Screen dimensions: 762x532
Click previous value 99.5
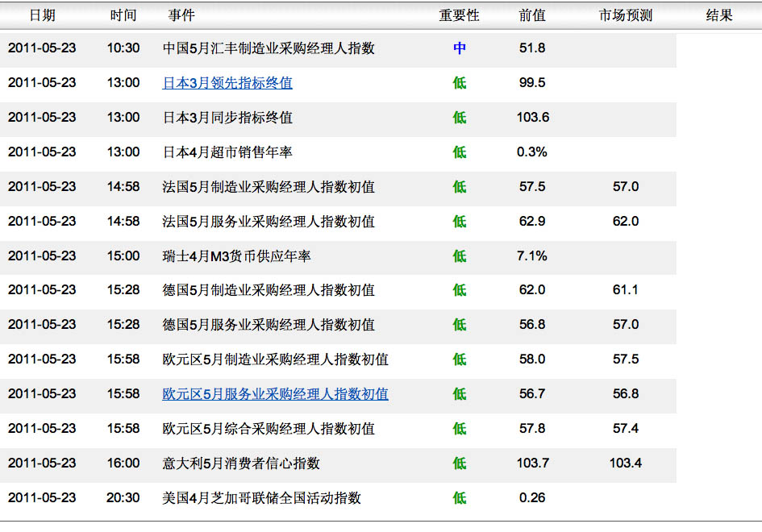532,82
